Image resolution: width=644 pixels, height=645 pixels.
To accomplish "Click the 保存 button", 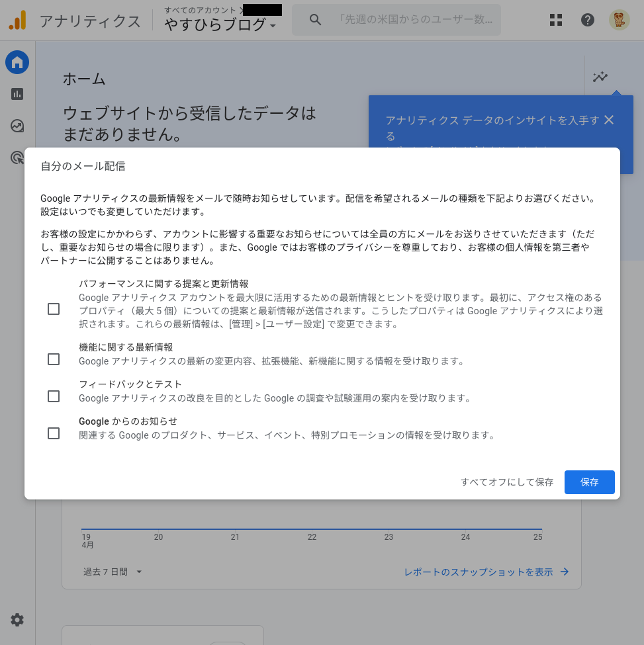I will [x=589, y=482].
